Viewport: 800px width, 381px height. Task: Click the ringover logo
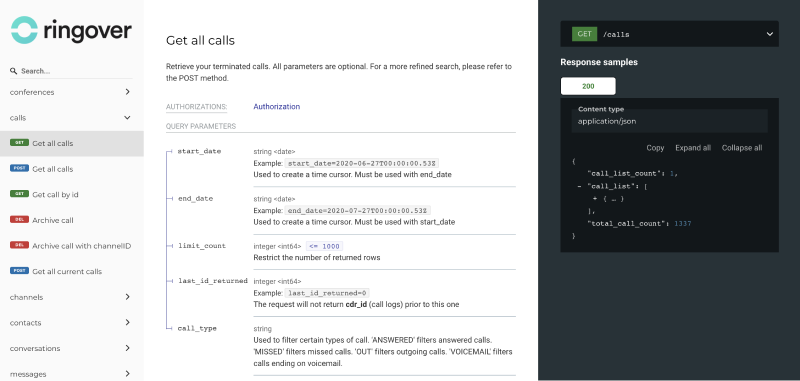tap(71, 30)
